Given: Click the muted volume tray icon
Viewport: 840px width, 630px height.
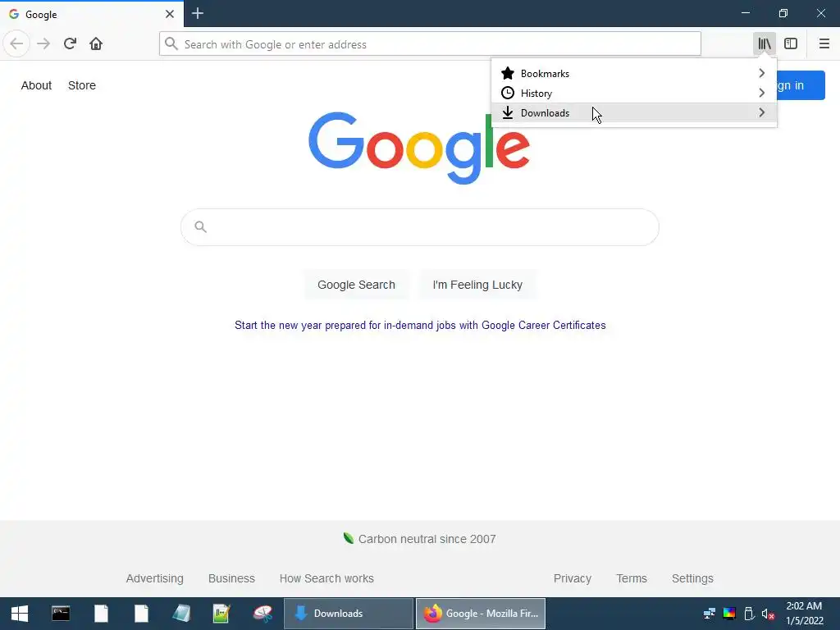Looking at the screenshot, I should tap(768, 614).
